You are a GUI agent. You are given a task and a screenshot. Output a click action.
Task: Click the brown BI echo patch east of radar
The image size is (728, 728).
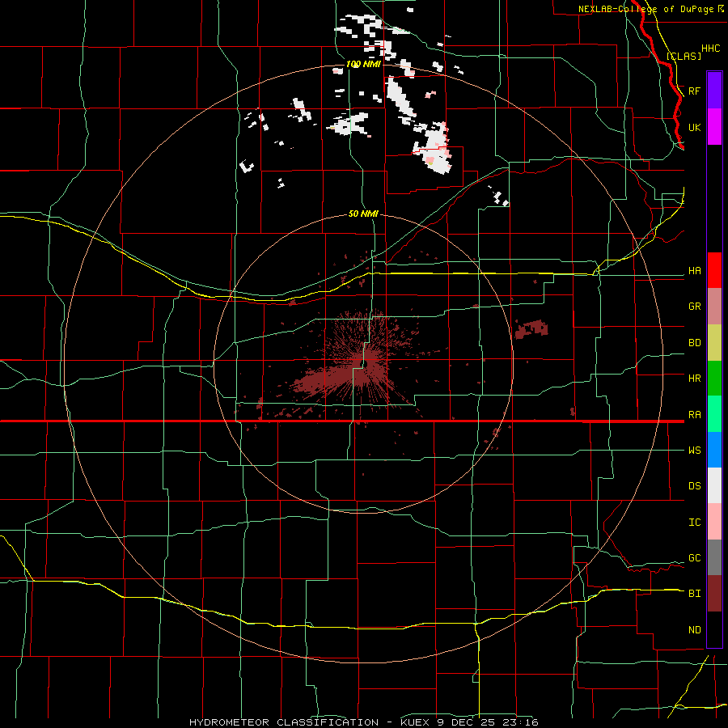[531, 328]
